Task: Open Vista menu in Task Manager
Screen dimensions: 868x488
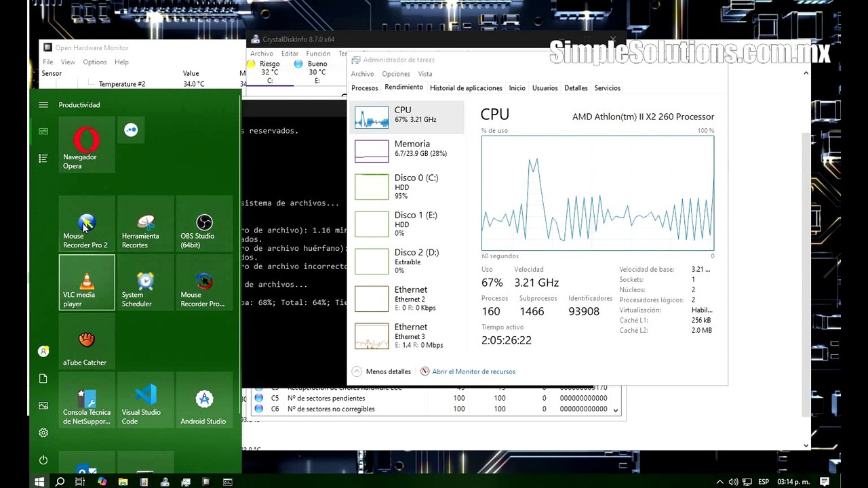Action: click(x=425, y=74)
